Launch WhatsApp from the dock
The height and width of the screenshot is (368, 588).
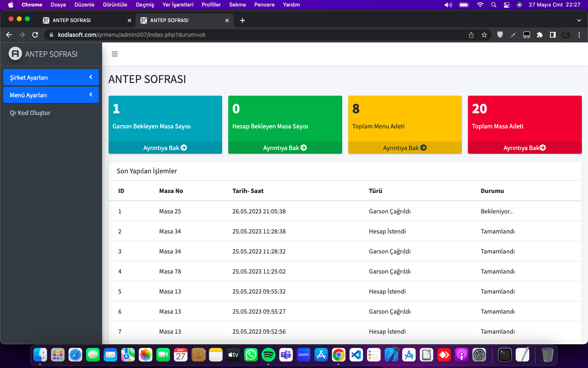pyautogui.click(x=251, y=355)
